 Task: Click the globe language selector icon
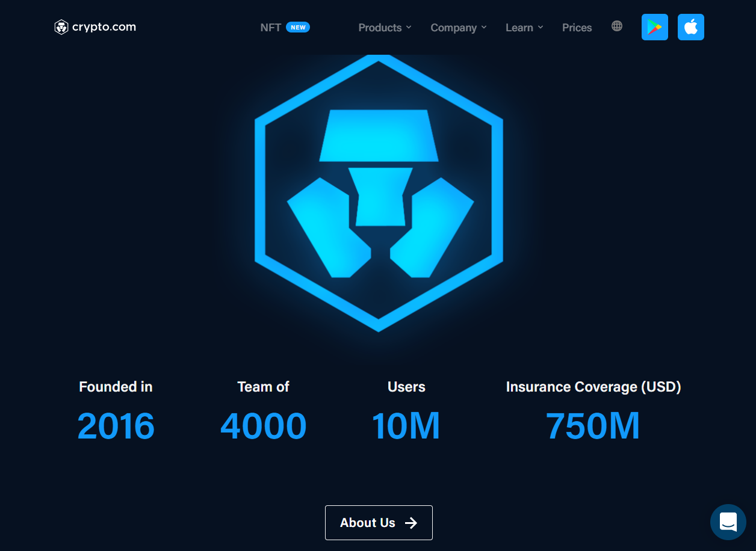coord(617,26)
